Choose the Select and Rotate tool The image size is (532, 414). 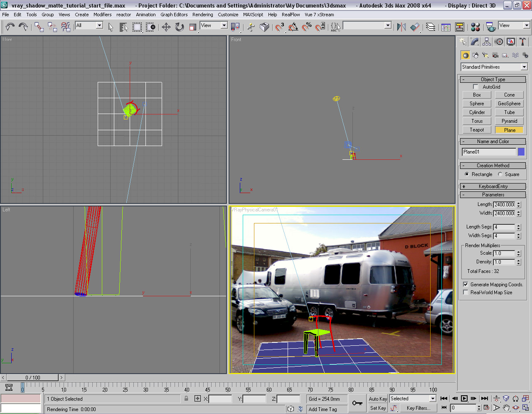(180, 27)
